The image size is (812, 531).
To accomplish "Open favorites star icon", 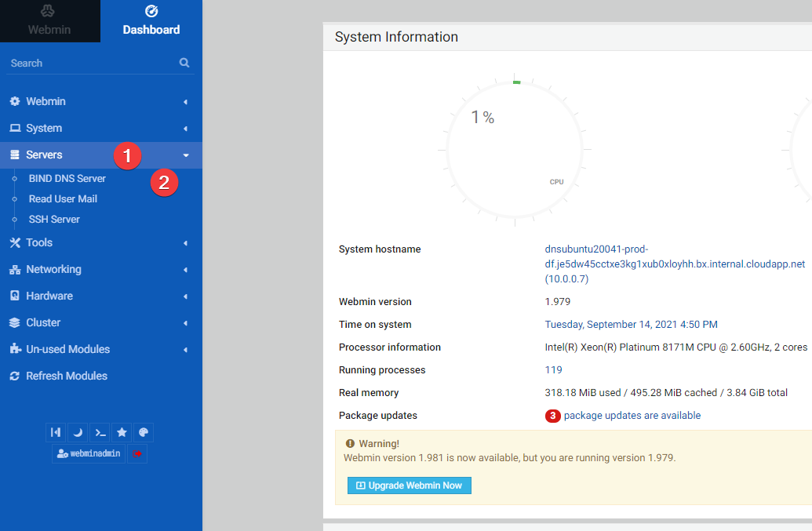I will coord(122,433).
